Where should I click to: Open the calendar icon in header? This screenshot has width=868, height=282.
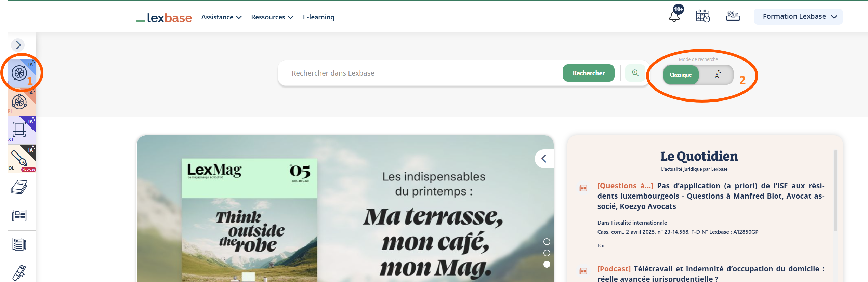point(703,16)
